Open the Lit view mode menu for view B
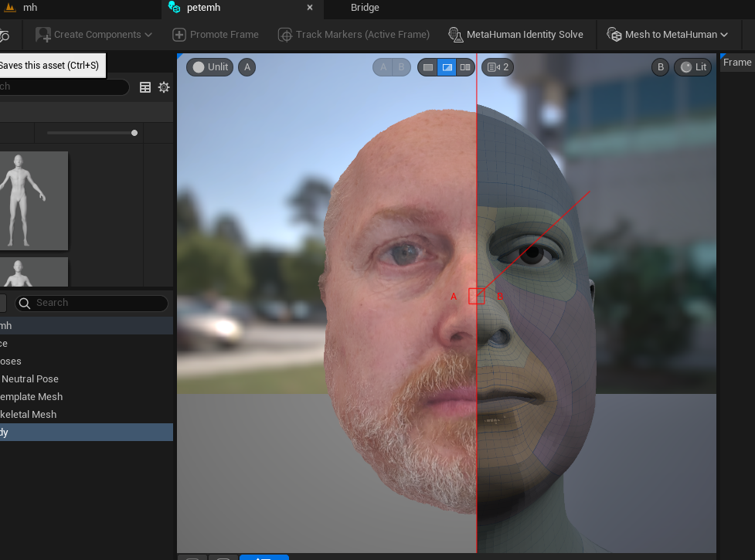 693,67
